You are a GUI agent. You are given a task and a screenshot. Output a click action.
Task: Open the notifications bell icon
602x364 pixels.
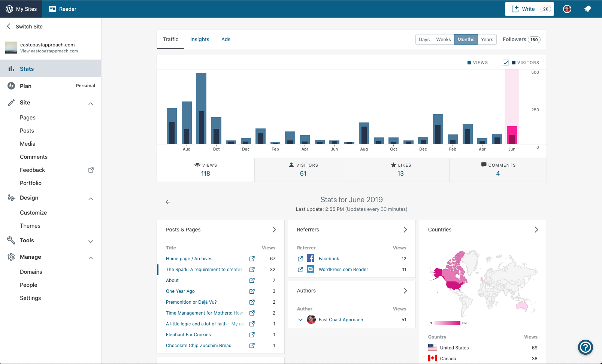(x=587, y=9)
